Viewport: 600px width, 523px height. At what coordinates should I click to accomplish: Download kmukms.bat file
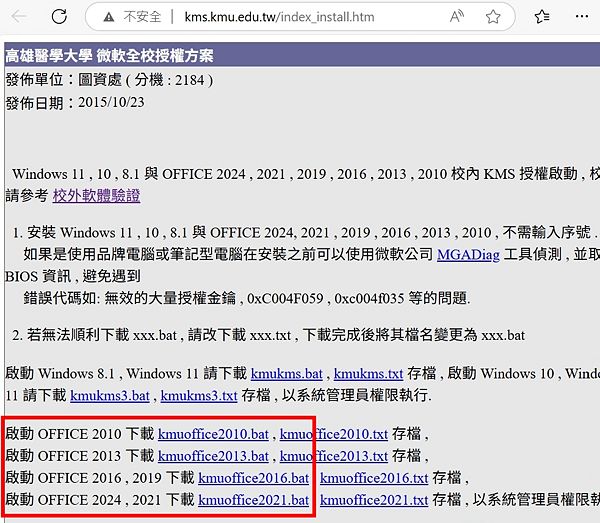click(286, 372)
